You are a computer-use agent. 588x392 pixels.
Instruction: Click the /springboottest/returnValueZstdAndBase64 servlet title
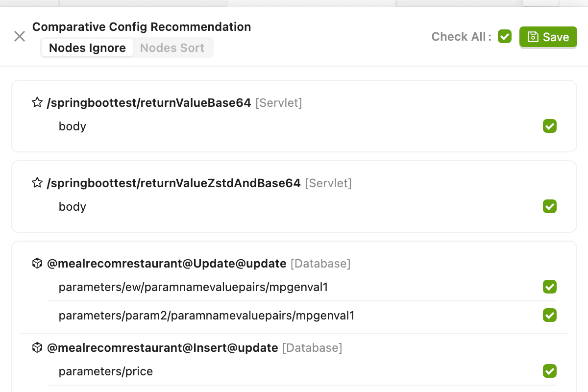pyautogui.click(x=173, y=183)
